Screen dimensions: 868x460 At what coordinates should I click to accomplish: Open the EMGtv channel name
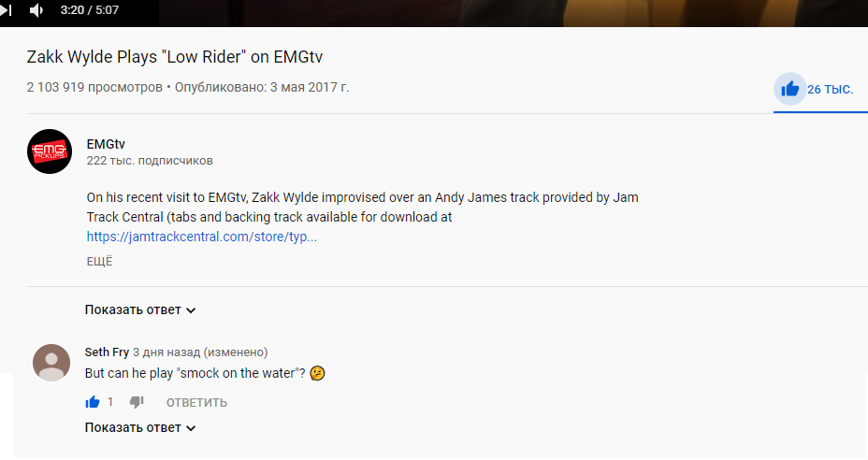pos(106,144)
